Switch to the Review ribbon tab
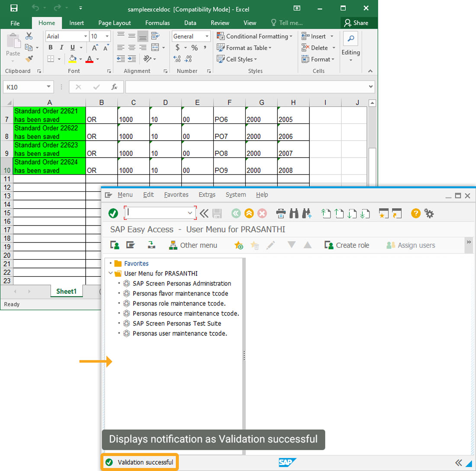The width and height of the screenshot is (476, 471). coord(220,23)
